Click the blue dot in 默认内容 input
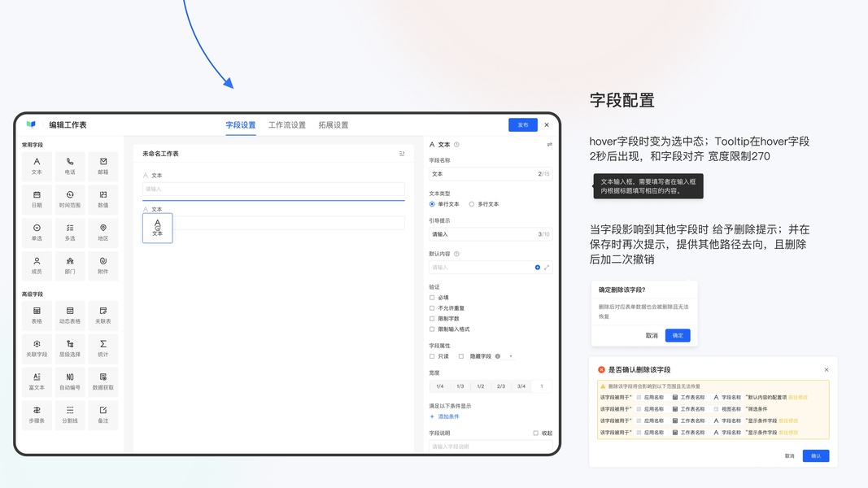Viewport: 868px width, 488px height. [x=538, y=268]
